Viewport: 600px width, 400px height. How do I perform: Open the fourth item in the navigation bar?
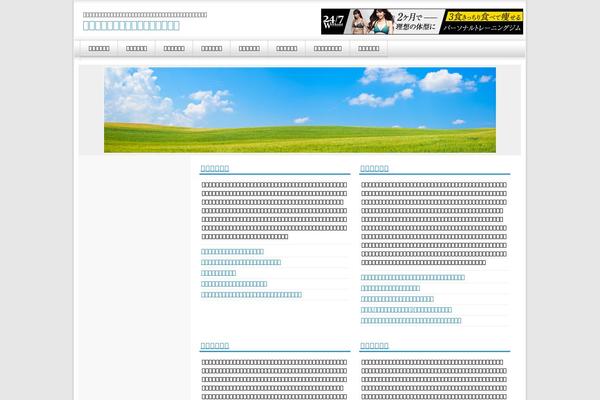click(211, 49)
